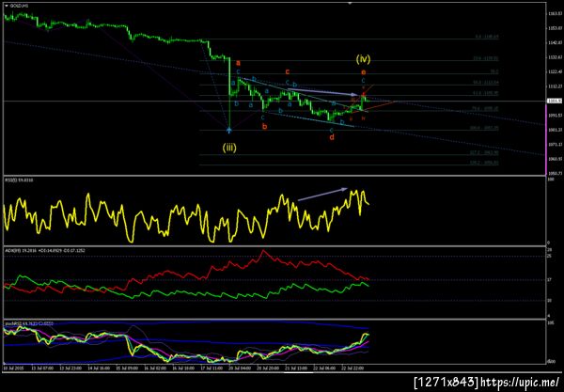Select the purple arrow in RSI panel
The height and width of the screenshot is (392, 564).
point(323,194)
